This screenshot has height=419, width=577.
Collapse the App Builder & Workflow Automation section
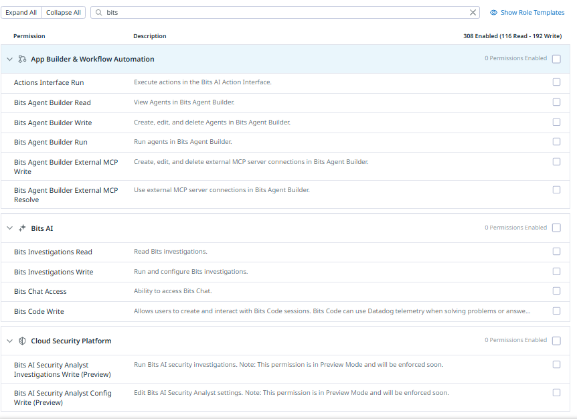[10, 59]
